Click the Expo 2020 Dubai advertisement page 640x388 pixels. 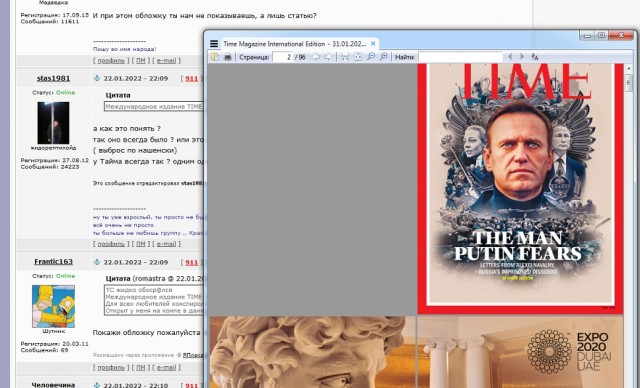[x=520, y=352]
